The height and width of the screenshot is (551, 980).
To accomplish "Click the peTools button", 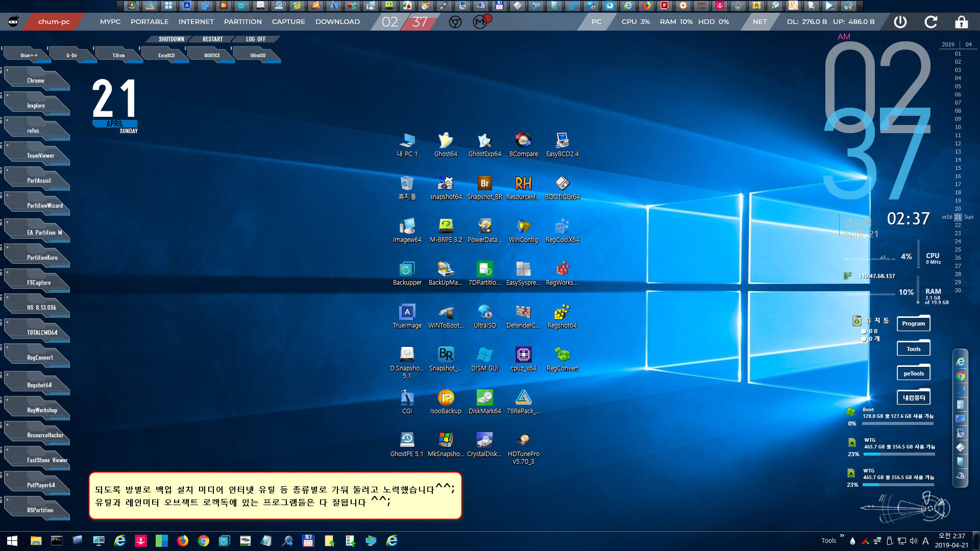I will pyautogui.click(x=913, y=373).
